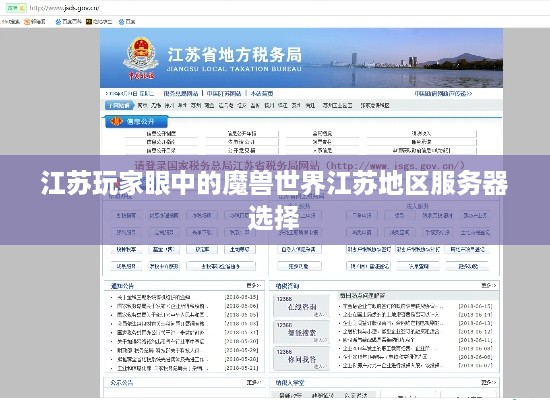Open the first item in 每日涉税问题解答 list

pyautogui.click(x=393, y=306)
